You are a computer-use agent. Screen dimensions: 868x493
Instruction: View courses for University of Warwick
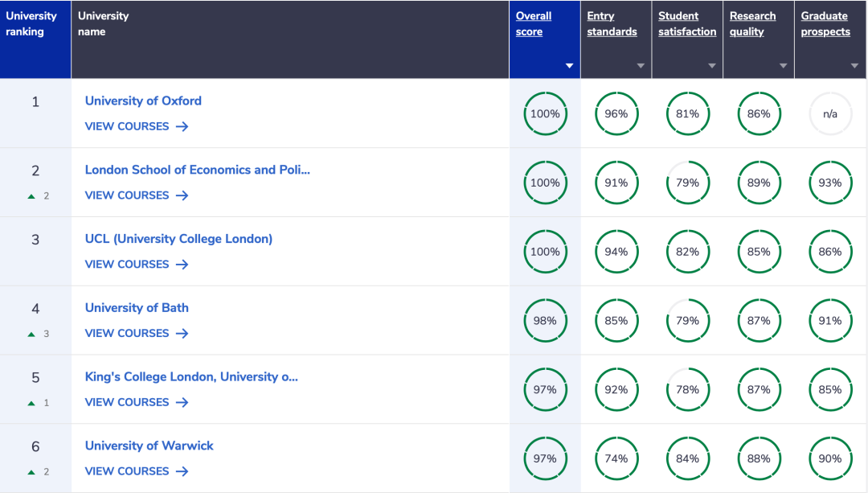[136, 471]
